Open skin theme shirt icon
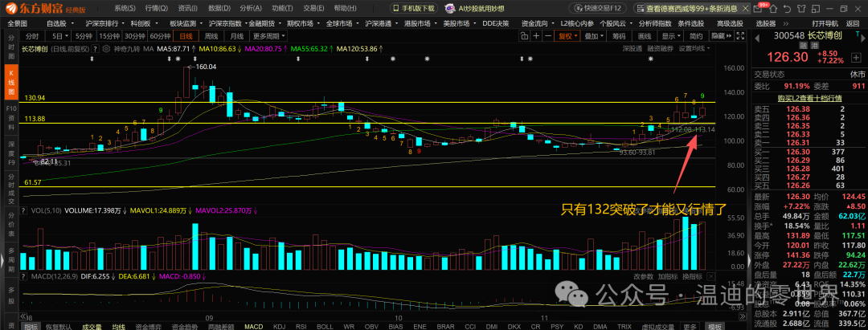 (801, 9)
